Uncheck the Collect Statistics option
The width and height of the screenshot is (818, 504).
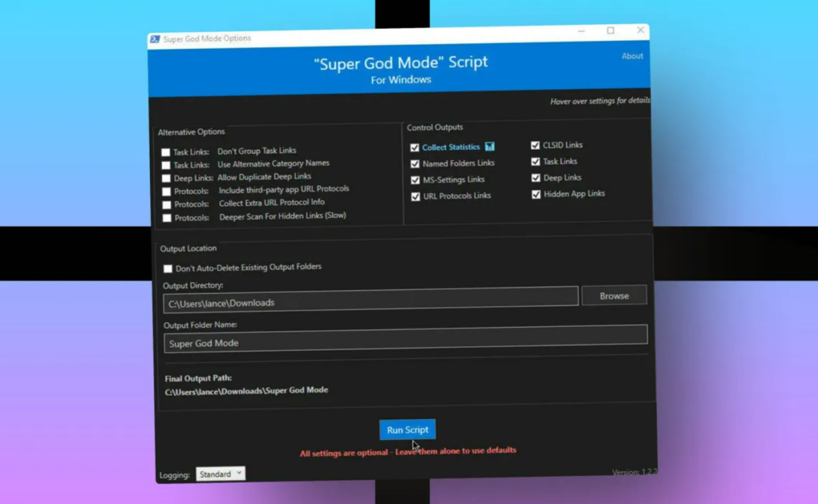(x=415, y=146)
